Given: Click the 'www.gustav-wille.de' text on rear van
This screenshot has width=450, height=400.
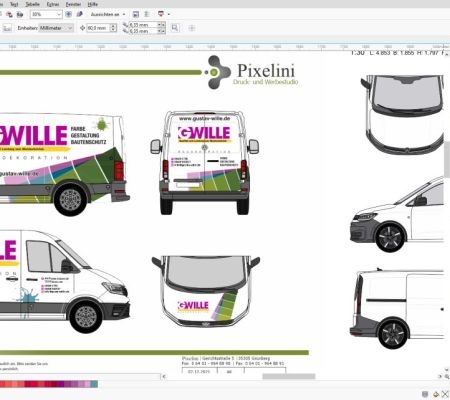Looking at the screenshot, I should click(205, 118).
